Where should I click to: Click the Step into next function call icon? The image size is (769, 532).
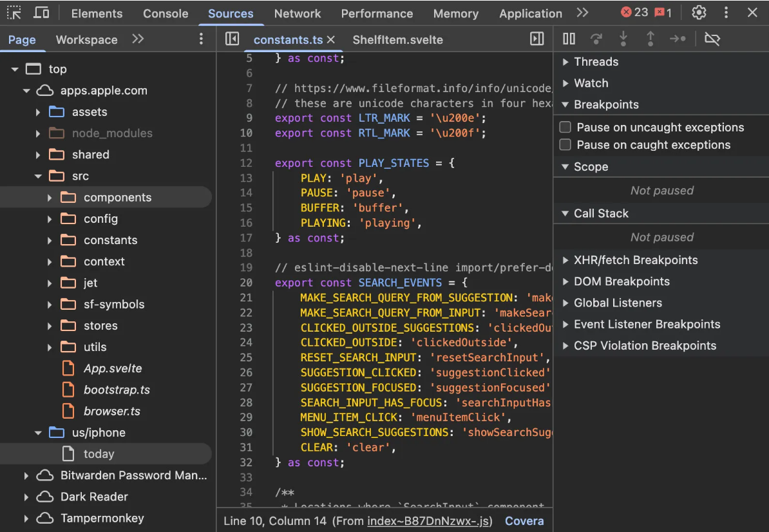pyautogui.click(x=623, y=39)
